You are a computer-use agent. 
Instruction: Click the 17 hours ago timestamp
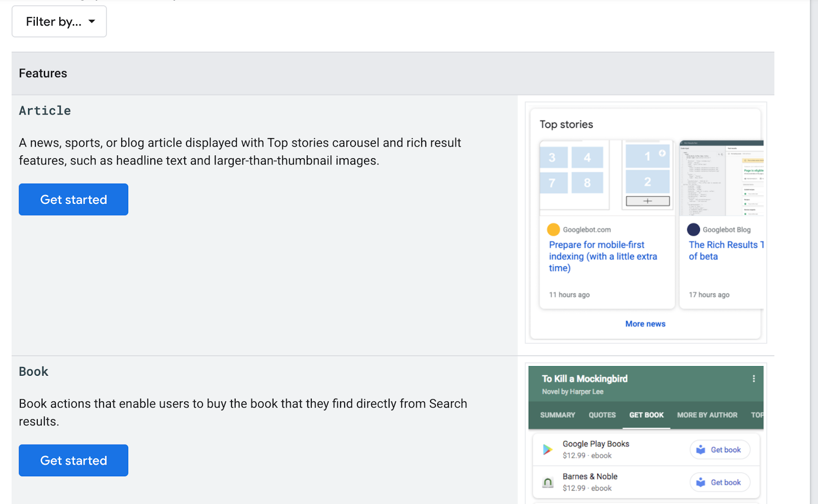pyautogui.click(x=709, y=295)
